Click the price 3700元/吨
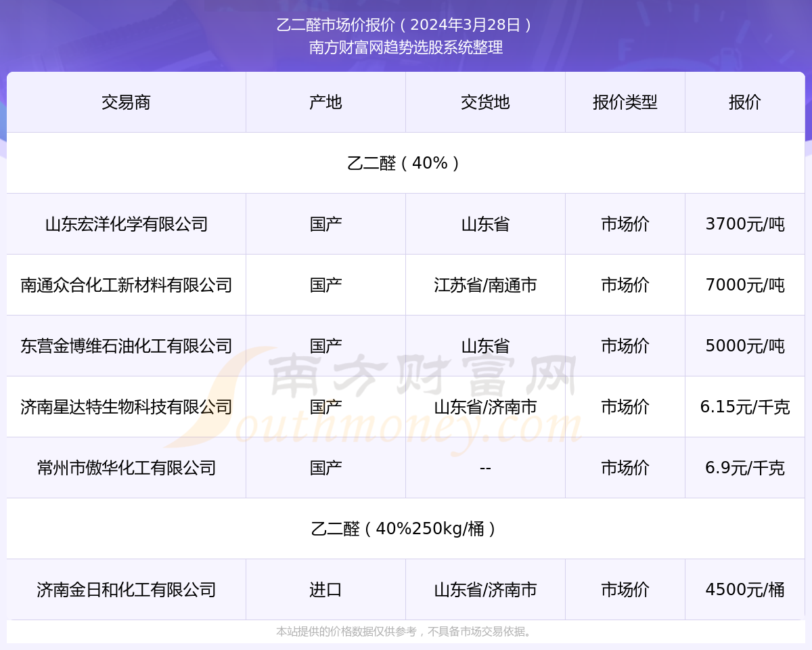The width and height of the screenshot is (812, 650). point(745,224)
